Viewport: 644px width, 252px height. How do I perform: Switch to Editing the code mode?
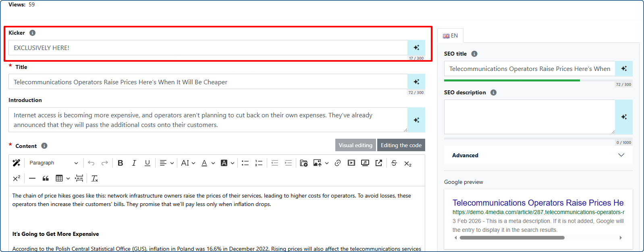coord(401,145)
